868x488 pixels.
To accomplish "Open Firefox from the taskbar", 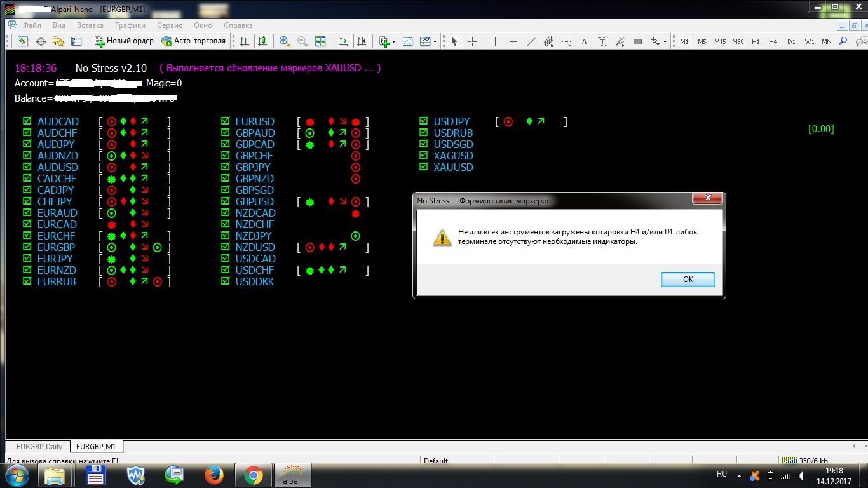I will click(x=214, y=475).
